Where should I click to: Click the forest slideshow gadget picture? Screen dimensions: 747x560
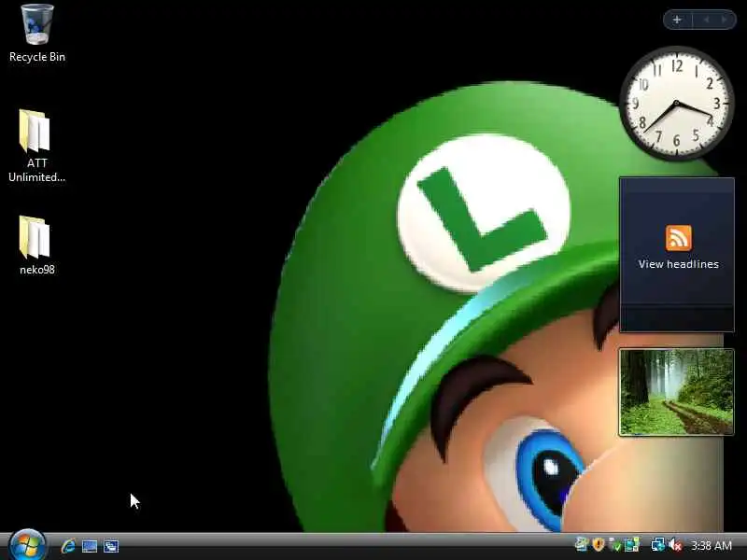[676, 392]
